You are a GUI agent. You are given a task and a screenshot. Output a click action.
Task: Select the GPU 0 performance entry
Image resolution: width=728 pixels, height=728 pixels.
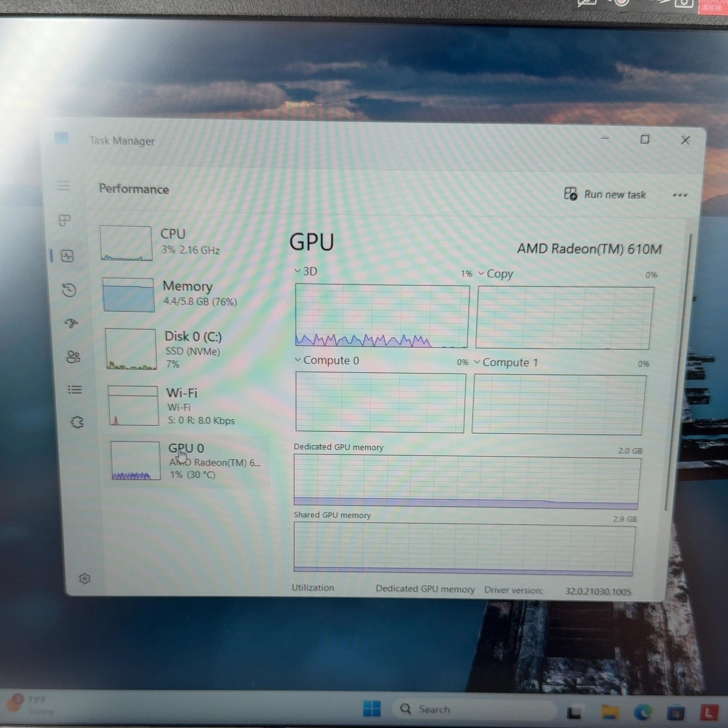(x=189, y=461)
